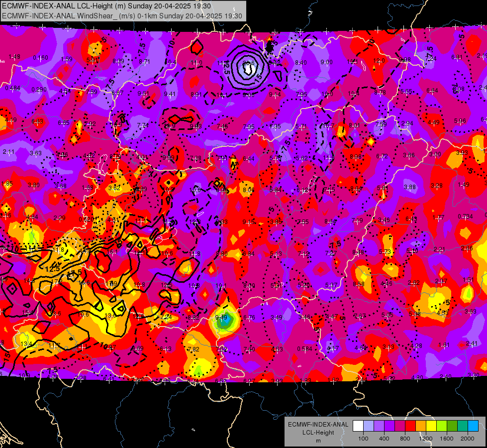Click the '0.290' shear value
This screenshot has width=487, height=448.
pyautogui.click(x=39, y=90)
